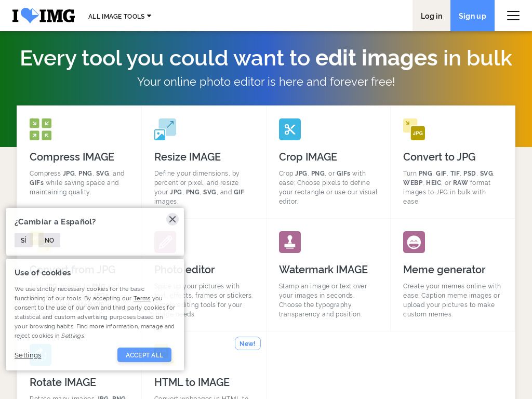The width and height of the screenshot is (532, 399).
Task: Click the Meme generator description text
Action: click(x=452, y=300)
